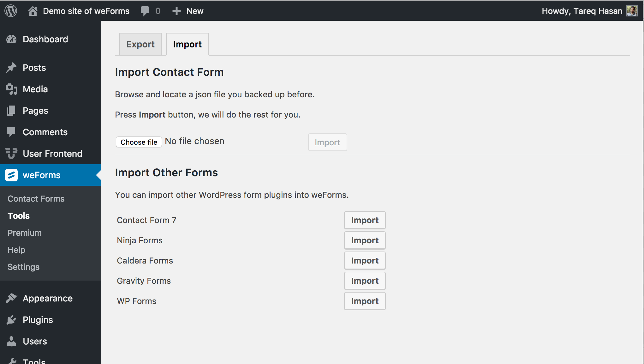This screenshot has height=364, width=644.
Task: Click the Users sidebar icon
Action: coord(11,341)
